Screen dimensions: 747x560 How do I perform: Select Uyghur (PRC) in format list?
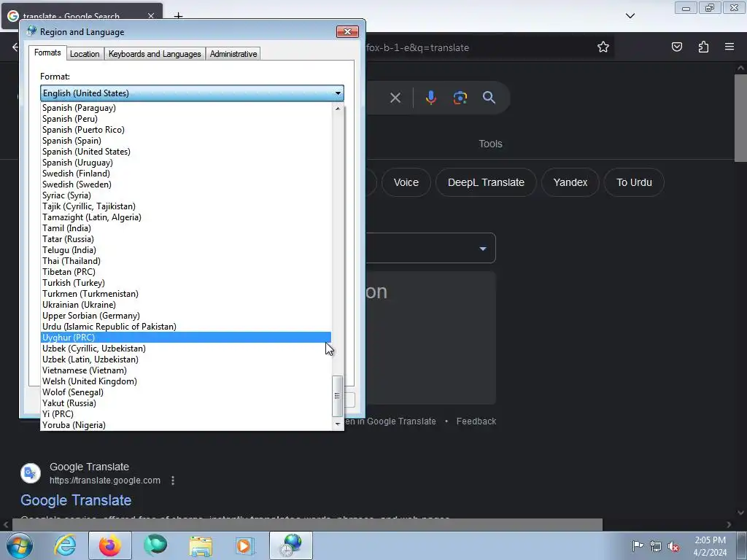point(186,338)
